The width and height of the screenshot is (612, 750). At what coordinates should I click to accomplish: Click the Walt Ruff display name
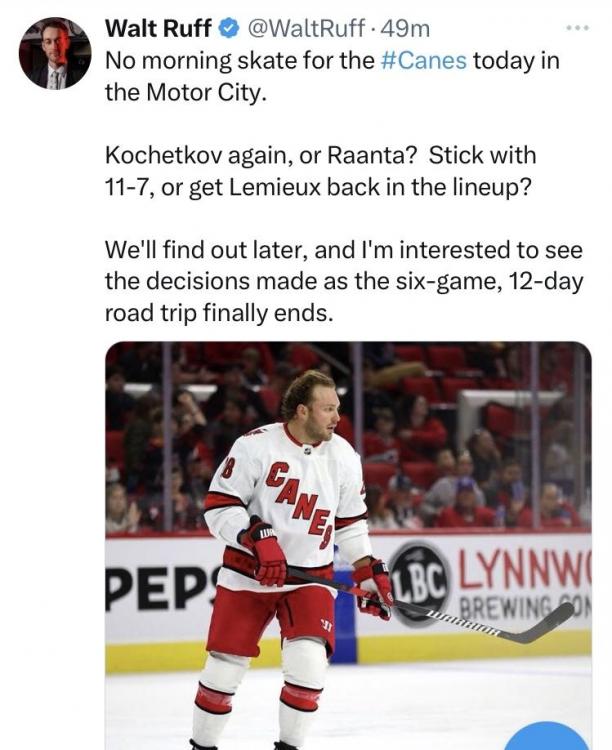tap(158, 27)
